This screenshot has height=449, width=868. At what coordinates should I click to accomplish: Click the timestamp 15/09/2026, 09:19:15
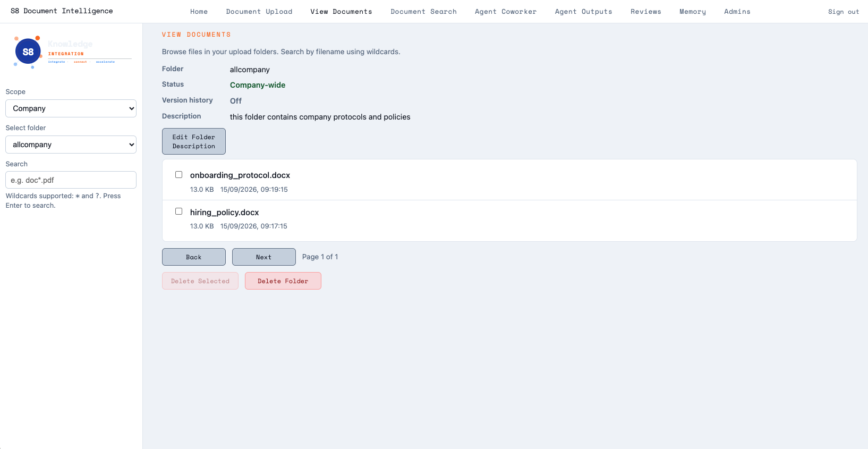[254, 190]
